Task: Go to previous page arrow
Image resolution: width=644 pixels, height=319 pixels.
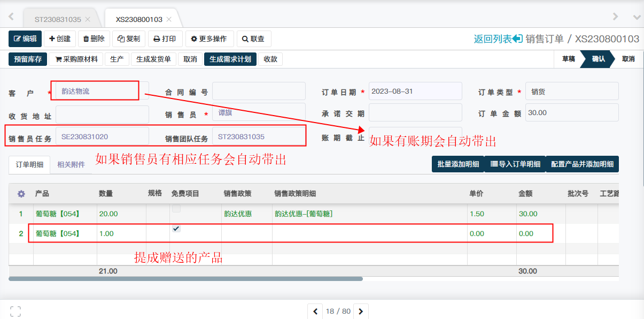Action: click(x=315, y=311)
